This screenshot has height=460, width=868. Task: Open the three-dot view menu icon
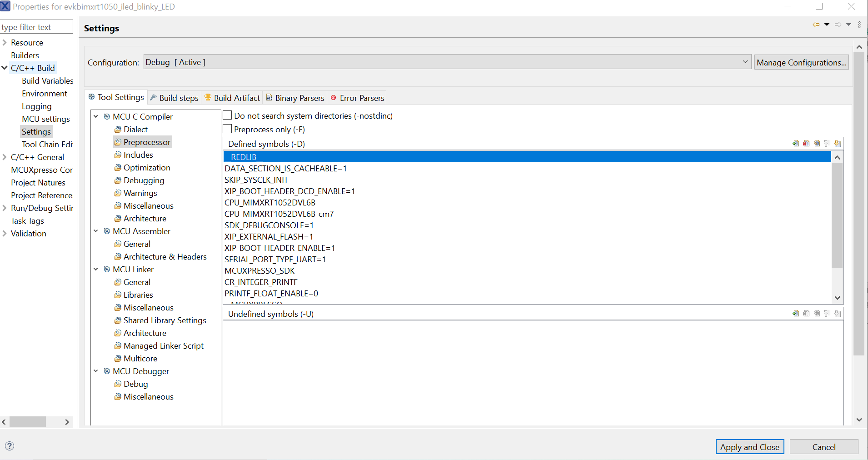pyautogui.click(x=859, y=25)
